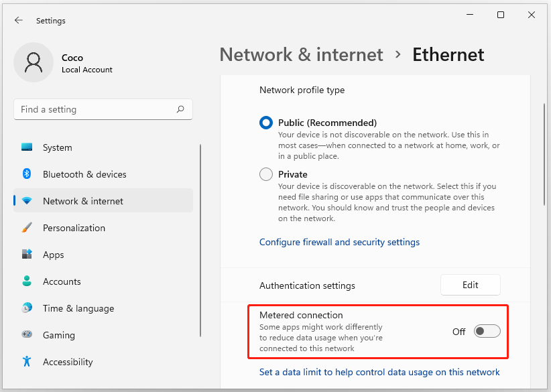Viewport: 551px width, 392px height.
Task: Click the back arrow to return
Action: pos(18,20)
